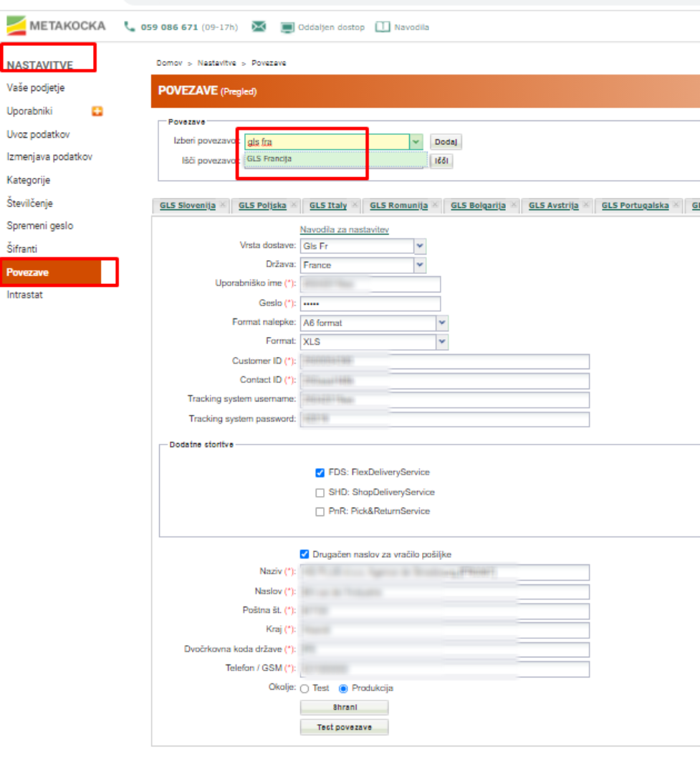This screenshot has width=700, height=770.
Task: Click the Navodila book icon
Action: [383, 27]
